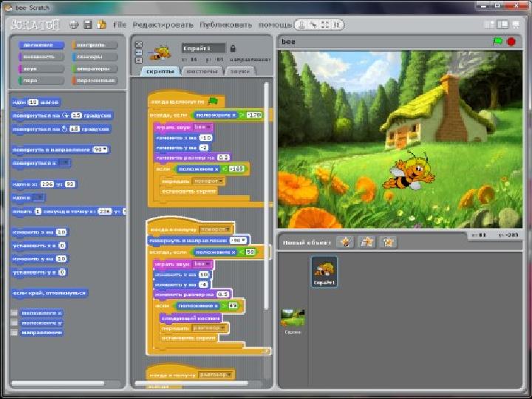This screenshot has width=532, height=399.
Task: Select the Переменные blocks category
Action: (95, 81)
